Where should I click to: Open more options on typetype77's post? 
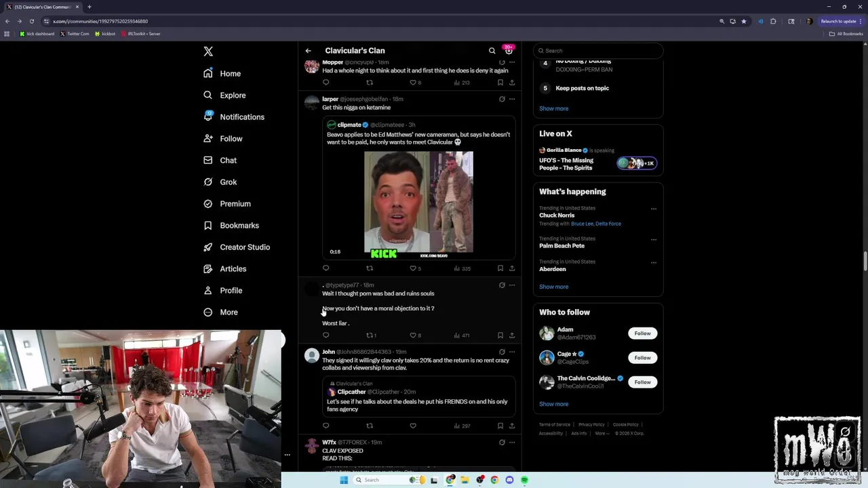(512, 285)
